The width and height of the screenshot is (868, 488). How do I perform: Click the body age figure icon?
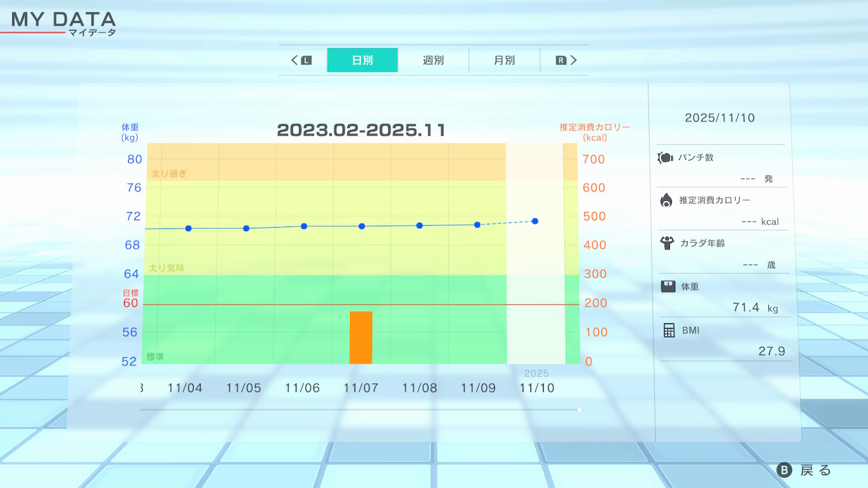[667, 243]
